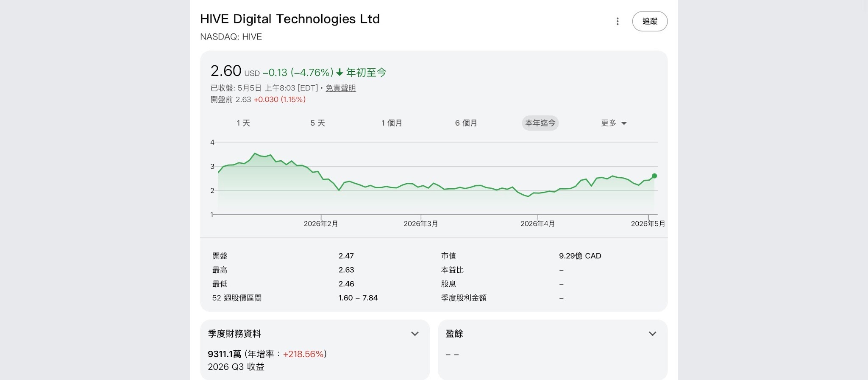Click the 52 週股價區間 value 1.60 – 7.84
Viewport: 868px width, 380px height.
358,298
